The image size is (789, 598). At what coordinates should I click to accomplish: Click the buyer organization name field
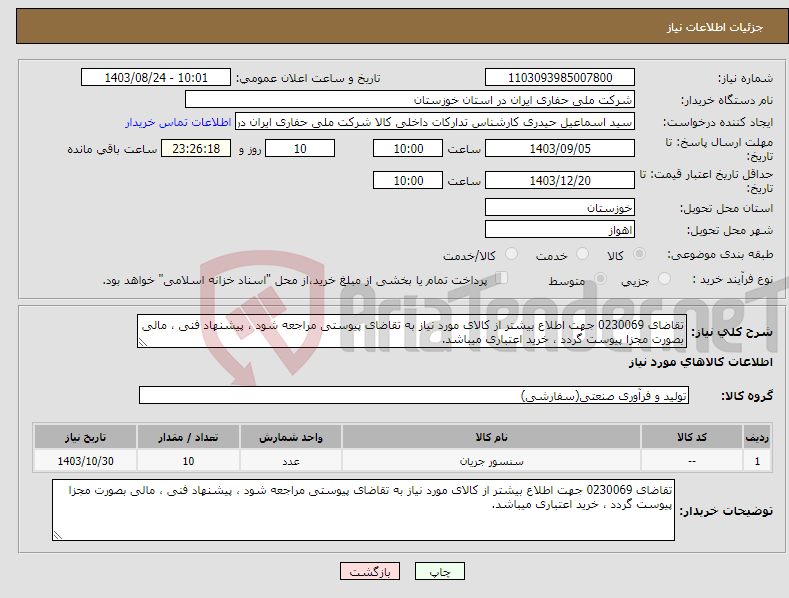(x=410, y=100)
